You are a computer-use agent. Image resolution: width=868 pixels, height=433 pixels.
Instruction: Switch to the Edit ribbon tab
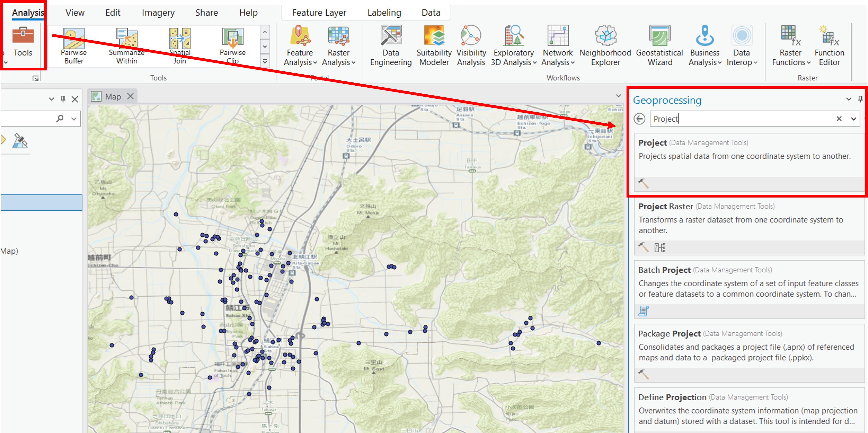pos(112,12)
